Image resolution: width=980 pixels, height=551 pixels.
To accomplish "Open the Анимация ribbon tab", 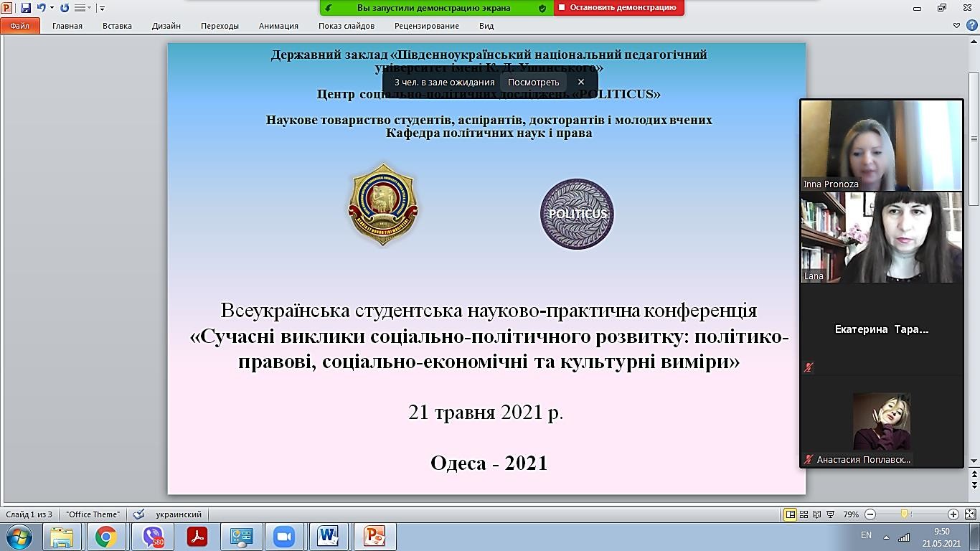I will tap(278, 26).
